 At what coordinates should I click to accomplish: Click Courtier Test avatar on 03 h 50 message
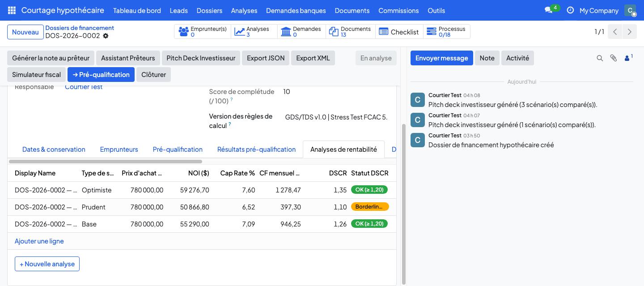418,140
